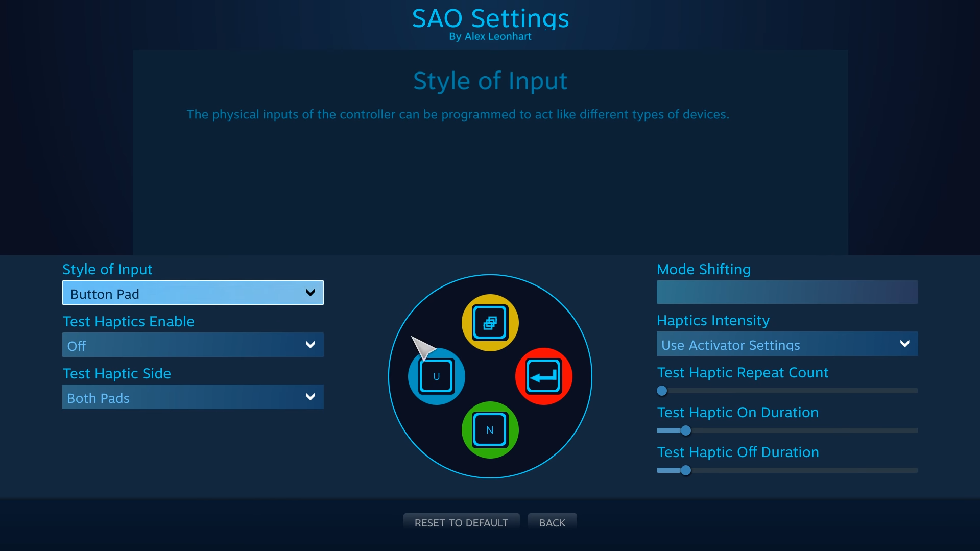Expand the Haptics Intensity dropdown
Image resolution: width=980 pixels, height=551 pixels.
pyautogui.click(x=787, y=344)
